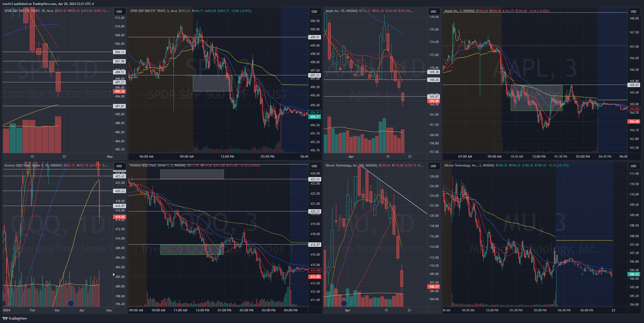Click the Invesco QQQ Trust 1D chart title

coord(33,165)
